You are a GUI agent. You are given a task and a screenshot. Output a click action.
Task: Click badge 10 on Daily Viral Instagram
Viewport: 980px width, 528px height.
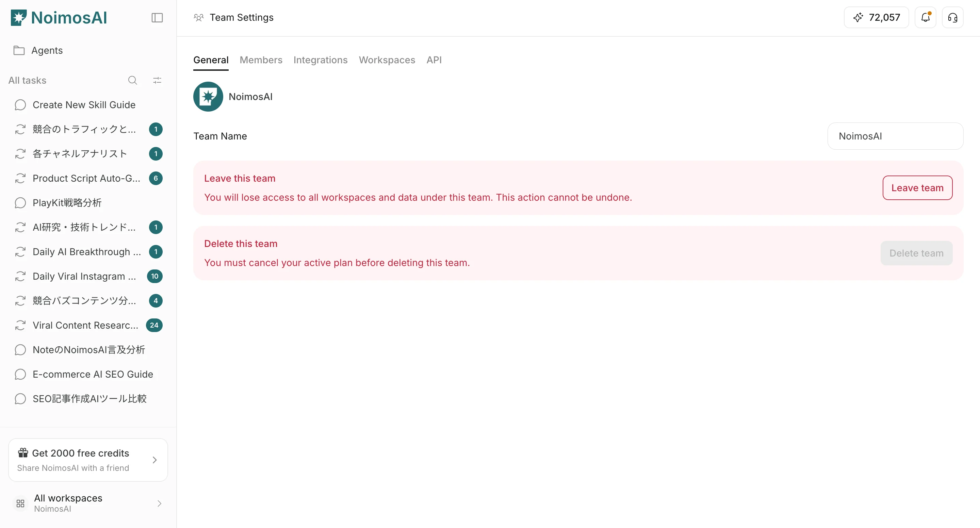[154, 276]
